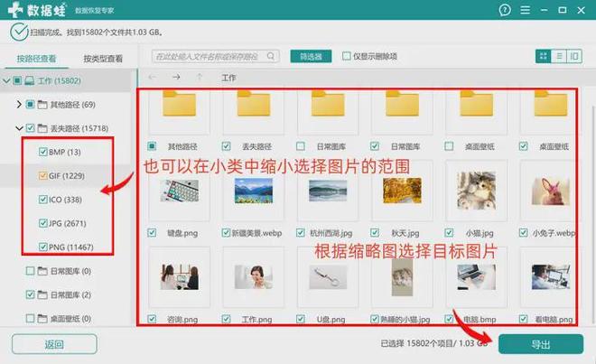The width and height of the screenshot is (596, 364).
Task: Click folder icon beside 其他路径 (69)
Action: pyautogui.click(x=42, y=105)
